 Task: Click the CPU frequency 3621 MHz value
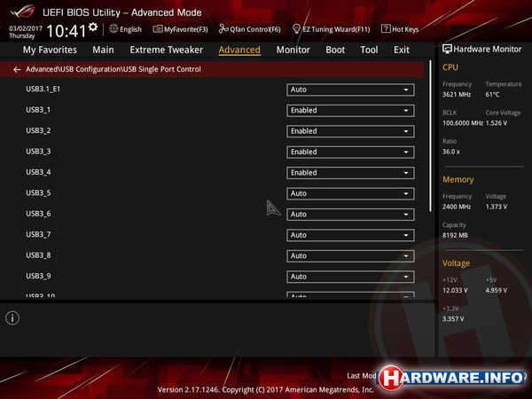(457, 94)
